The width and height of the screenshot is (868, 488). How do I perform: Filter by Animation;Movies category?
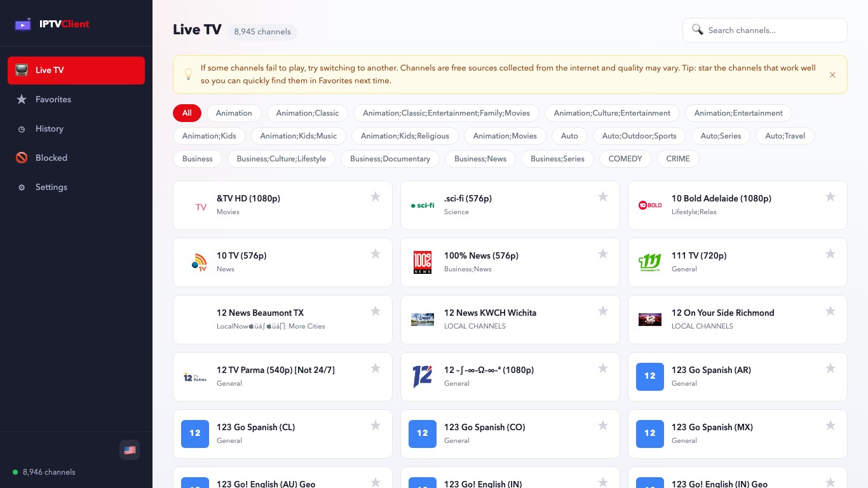tap(505, 136)
